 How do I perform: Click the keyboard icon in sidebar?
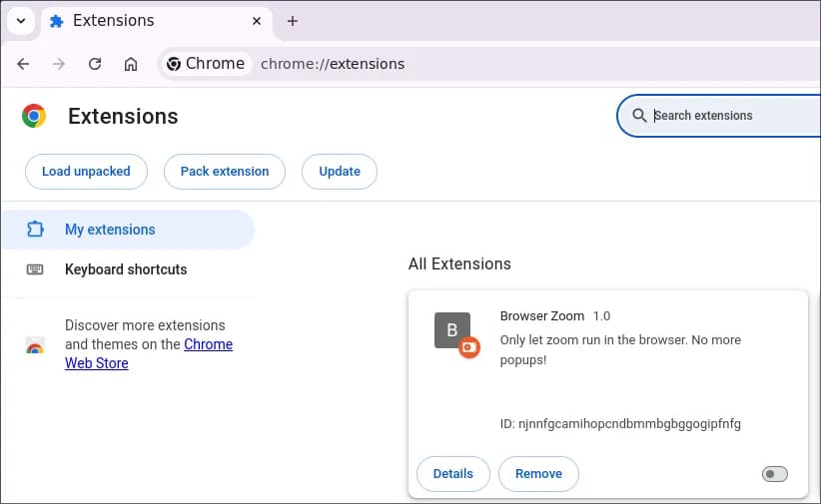tap(35, 269)
